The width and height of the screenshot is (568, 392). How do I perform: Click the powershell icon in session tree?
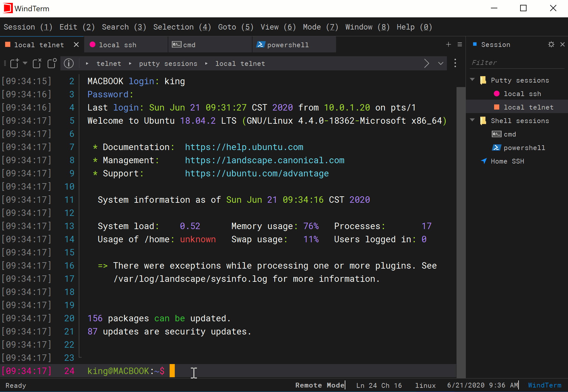coord(497,147)
